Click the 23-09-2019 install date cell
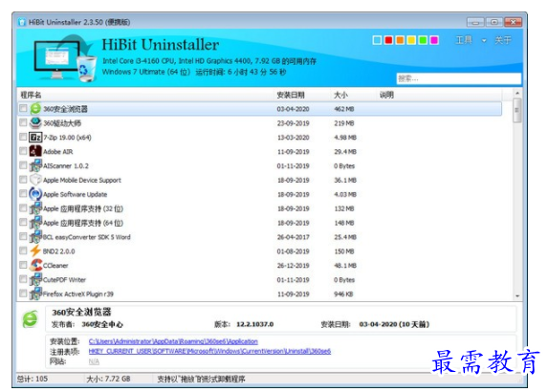Viewport: 548px width, 392px height. [293, 123]
